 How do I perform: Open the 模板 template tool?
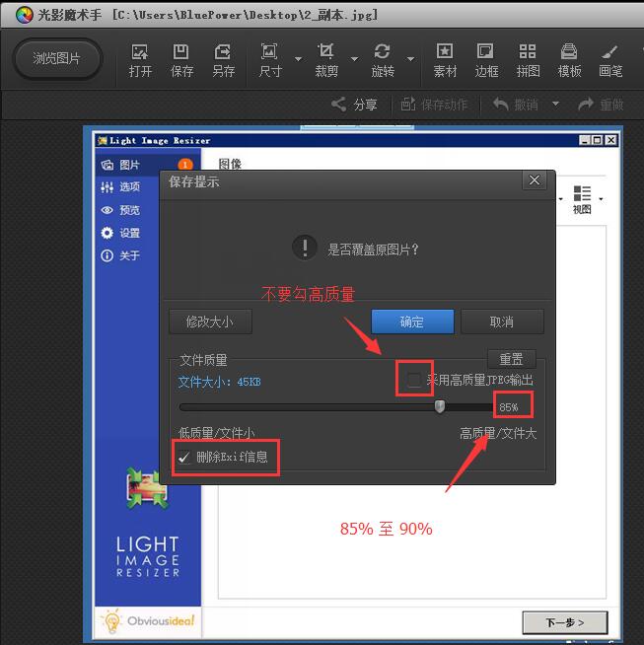point(569,61)
